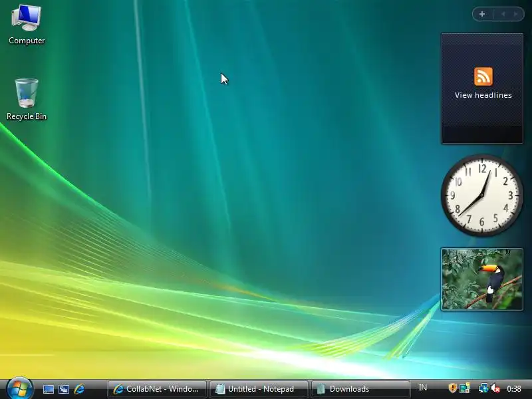Click the Windows Sidebar tray icon
Screen dimensions: 532x399
point(464,388)
